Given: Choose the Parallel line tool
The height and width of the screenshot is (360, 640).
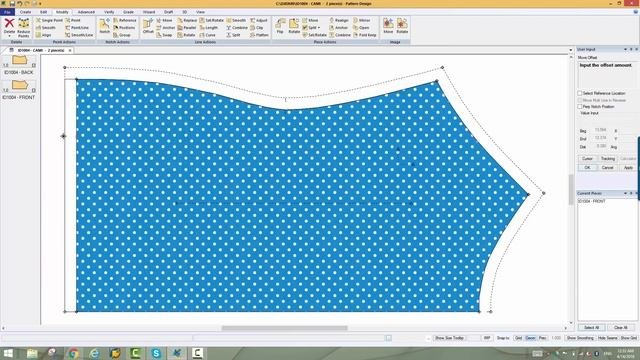Looking at the screenshot, I should 187,27.
